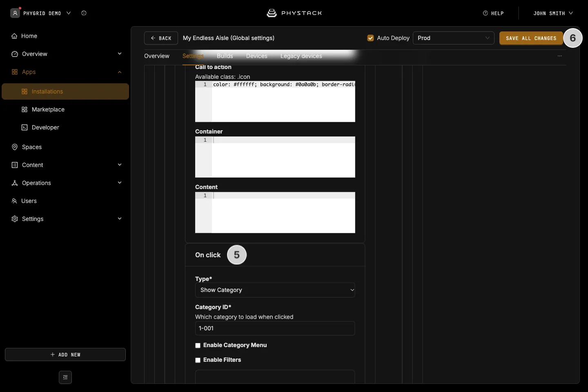Click the Marketplace icon
588x392 pixels.
24,109
